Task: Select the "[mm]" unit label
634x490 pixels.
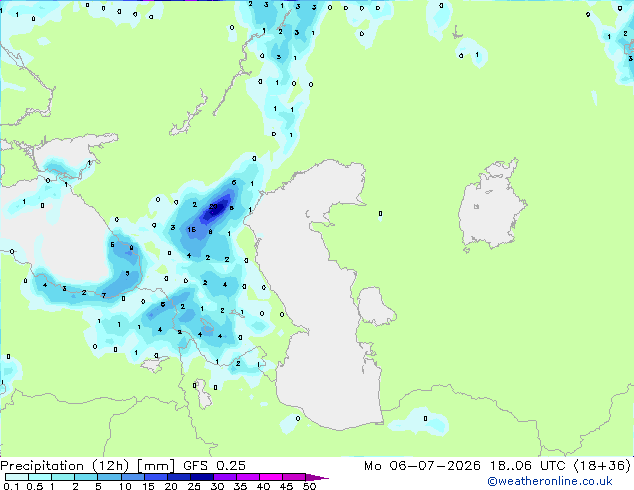Action: coord(156,466)
